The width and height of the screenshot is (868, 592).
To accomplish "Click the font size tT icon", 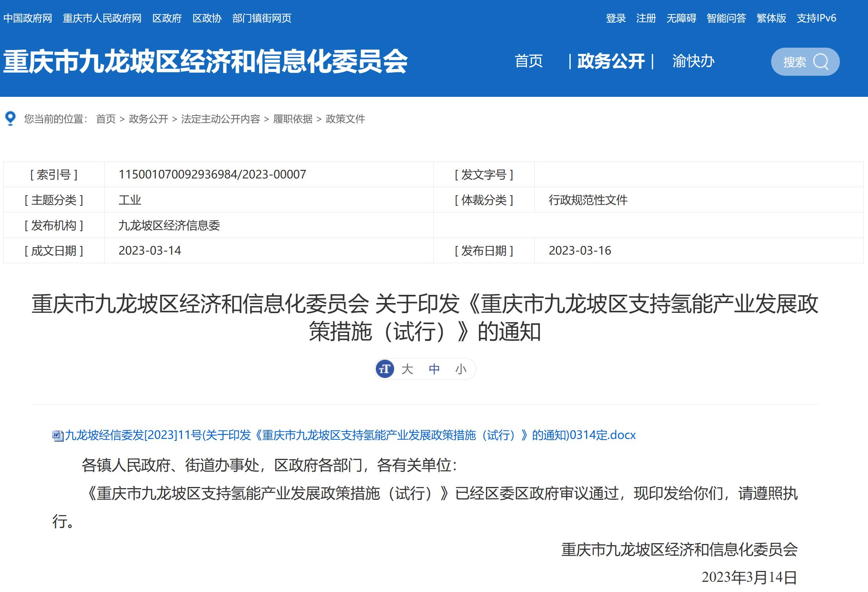I will (x=385, y=369).
